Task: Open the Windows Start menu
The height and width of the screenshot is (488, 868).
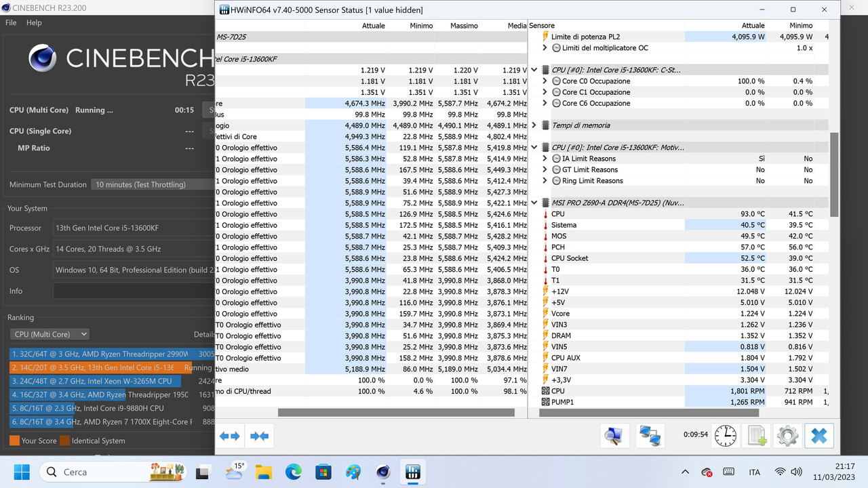Action: pos(22,472)
